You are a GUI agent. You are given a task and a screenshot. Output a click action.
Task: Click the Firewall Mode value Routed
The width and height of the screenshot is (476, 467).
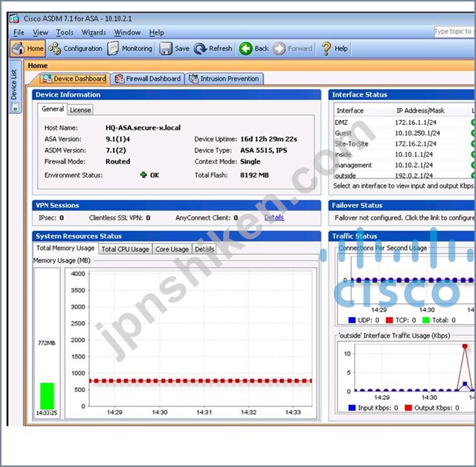pyautogui.click(x=118, y=161)
